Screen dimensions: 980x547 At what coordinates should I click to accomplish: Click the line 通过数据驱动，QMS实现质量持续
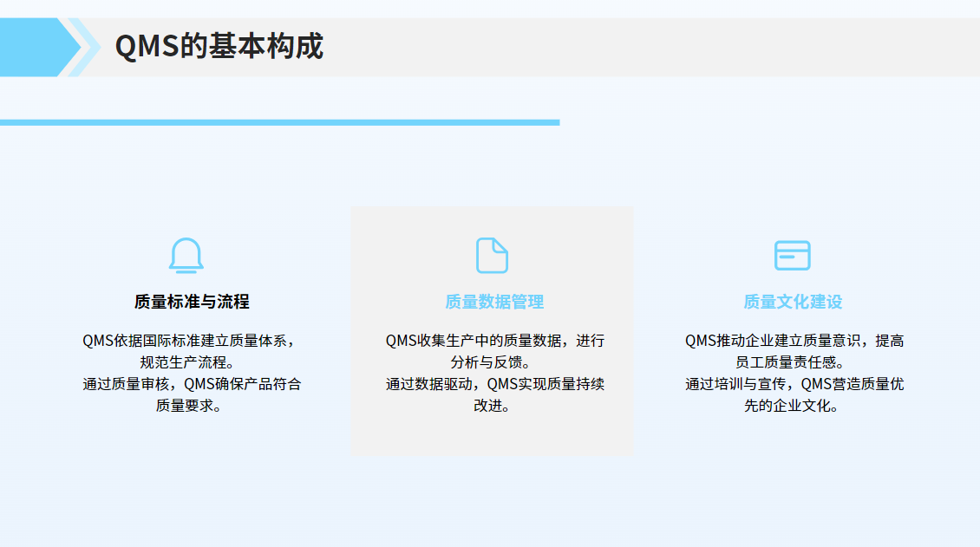click(495, 384)
